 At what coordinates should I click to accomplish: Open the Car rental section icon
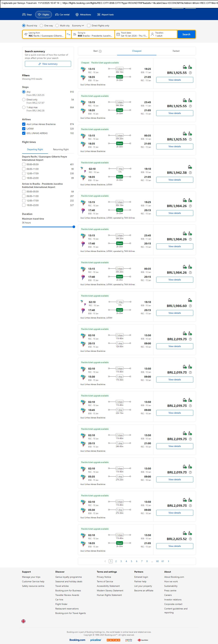pyautogui.click(x=57, y=15)
